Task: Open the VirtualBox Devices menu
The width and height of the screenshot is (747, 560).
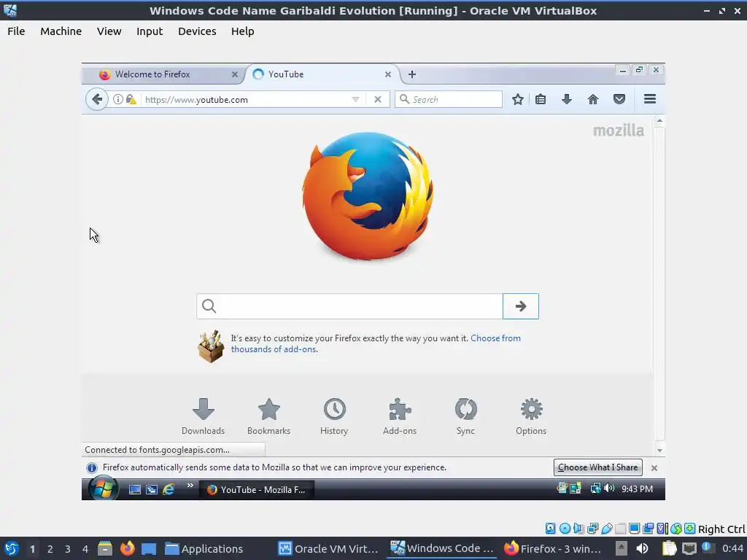Action: click(197, 31)
